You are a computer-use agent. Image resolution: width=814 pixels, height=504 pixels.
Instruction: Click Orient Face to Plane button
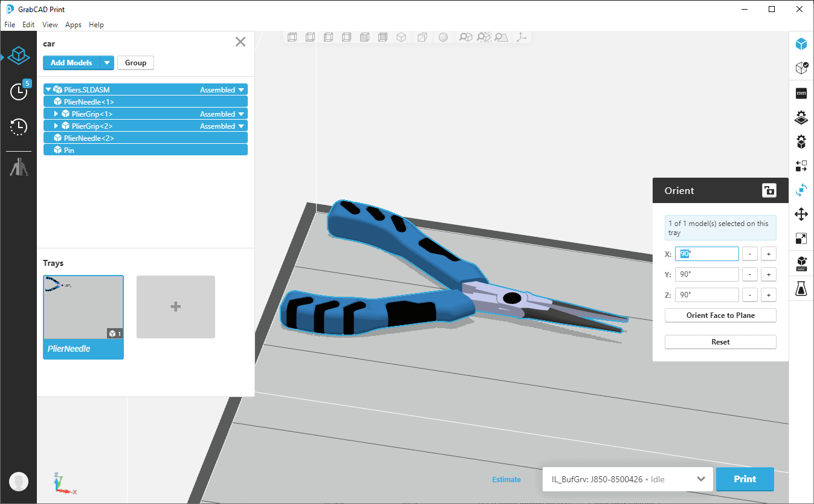pos(720,315)
